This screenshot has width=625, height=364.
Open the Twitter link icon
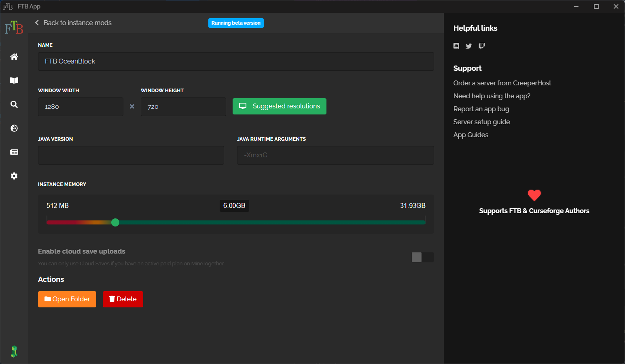coord(469,46)
